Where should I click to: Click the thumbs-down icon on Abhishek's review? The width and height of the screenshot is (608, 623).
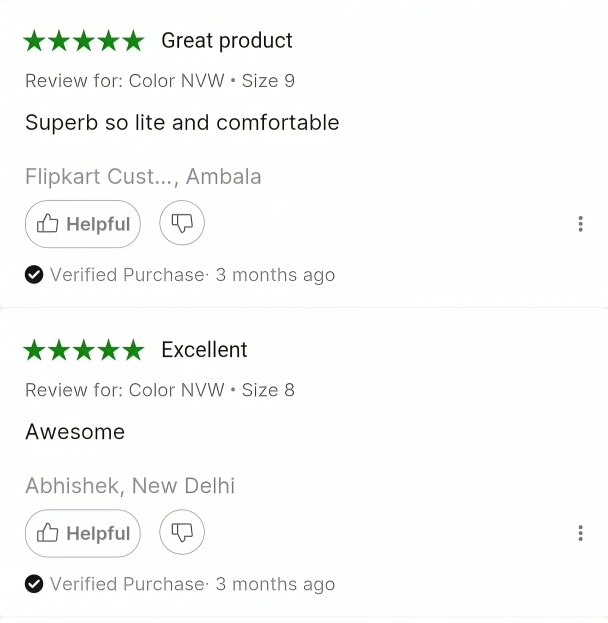tap(182, 533)
